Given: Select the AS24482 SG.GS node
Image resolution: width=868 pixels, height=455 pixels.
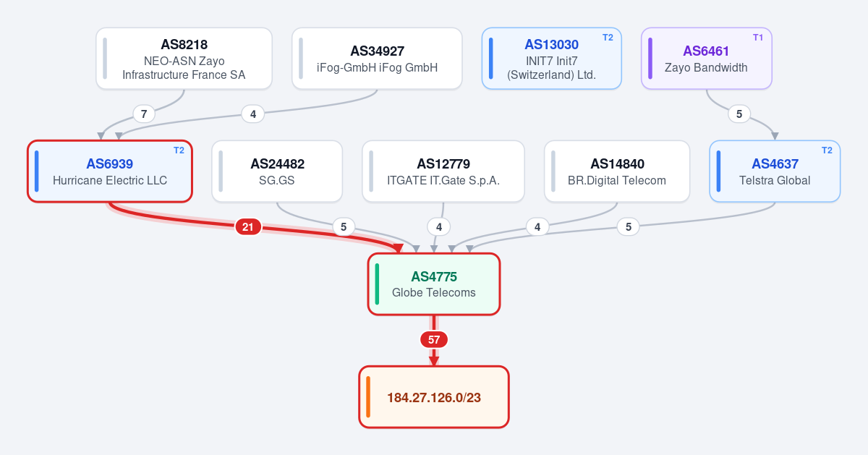Looking at the screenshot, I should coord(277,171).
